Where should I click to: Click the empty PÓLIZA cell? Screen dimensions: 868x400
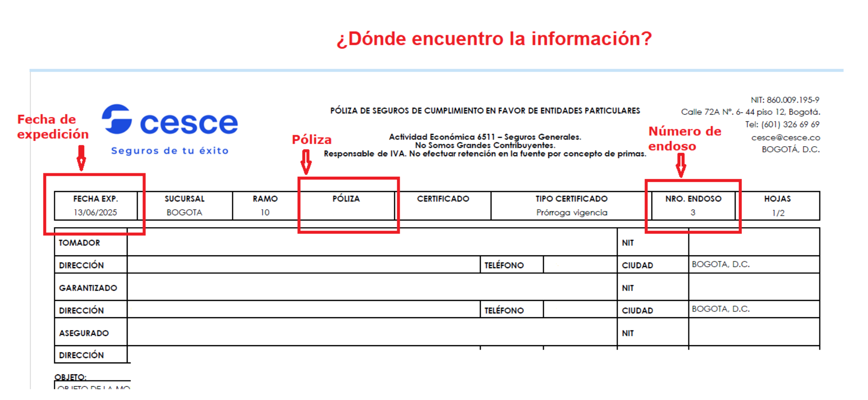[346, 213]
